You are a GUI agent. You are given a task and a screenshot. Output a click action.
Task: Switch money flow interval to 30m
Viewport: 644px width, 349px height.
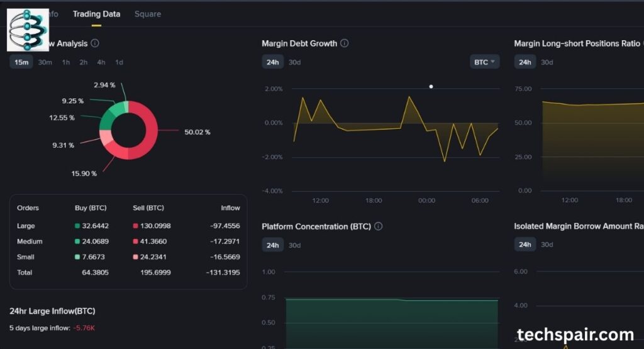(x=45, y=62)
